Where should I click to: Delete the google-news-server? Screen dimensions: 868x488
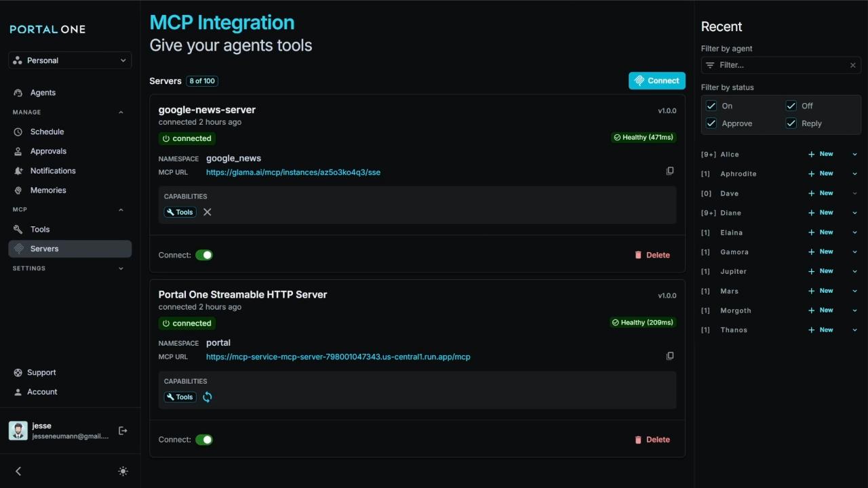tap(652, 255)
